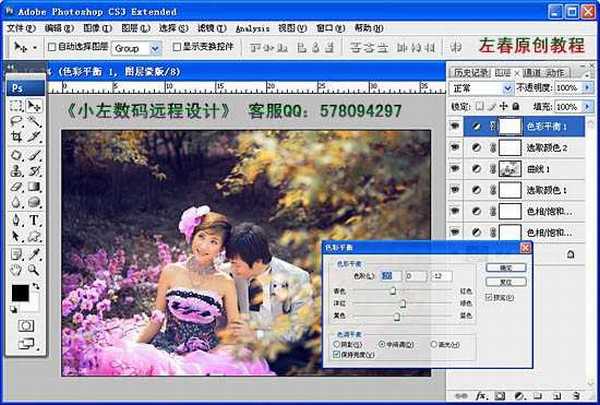Viewport: 600px width, 405px height.
Task: Select the Shadows radio button
Action: 336,344
